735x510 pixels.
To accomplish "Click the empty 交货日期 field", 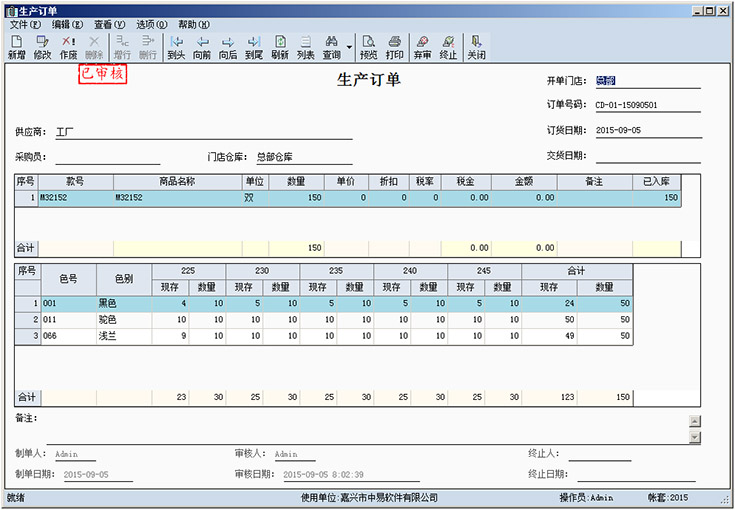I will (648, 156).
